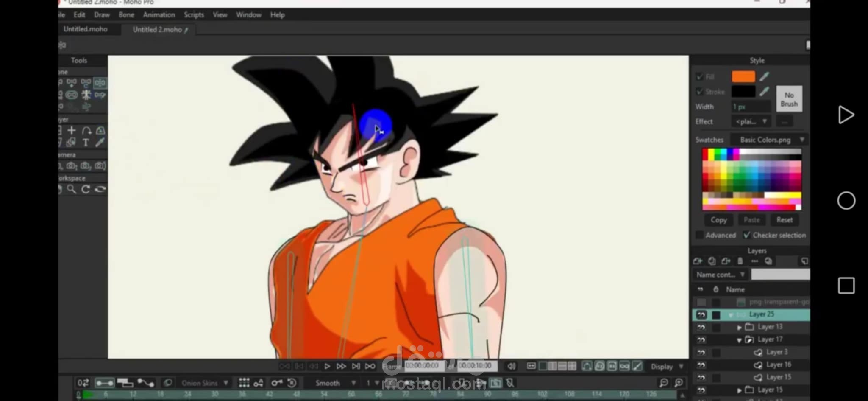The width and height of the screenshot is (868, 401).
Task: Open the Display options dropdown
Action: point(667,366)
